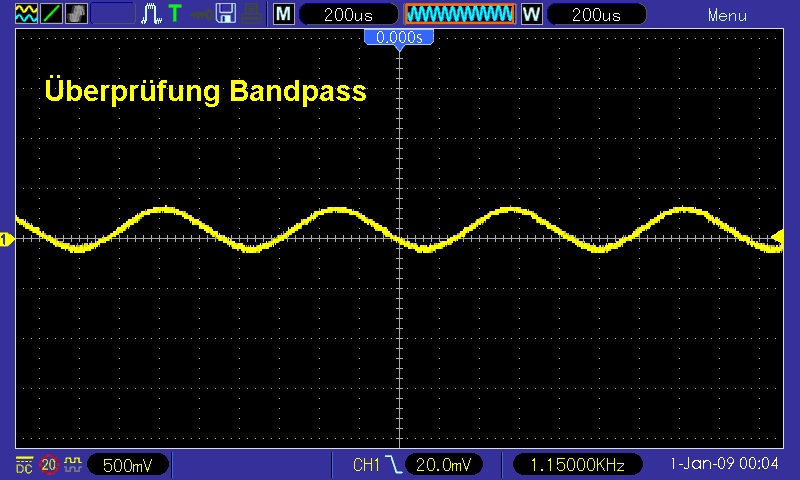
Task: Click the falling edge trigger slope icon
Action: coord(393,465)
